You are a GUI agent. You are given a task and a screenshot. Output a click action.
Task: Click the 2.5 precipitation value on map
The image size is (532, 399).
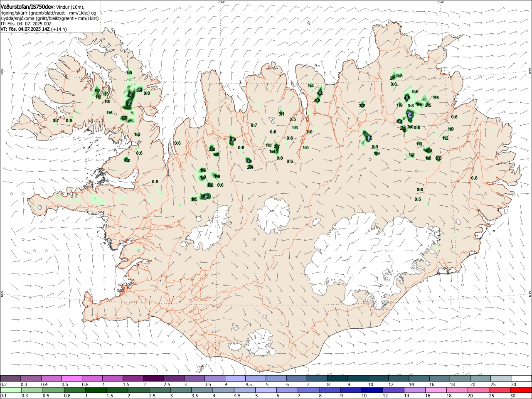pos(429,105)
